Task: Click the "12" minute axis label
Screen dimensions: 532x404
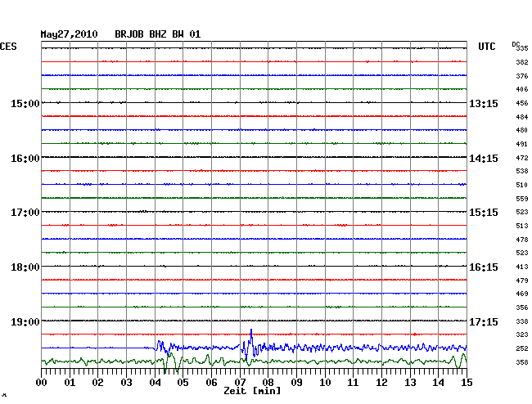Action: pyautogui.click(x=381, y=383)
